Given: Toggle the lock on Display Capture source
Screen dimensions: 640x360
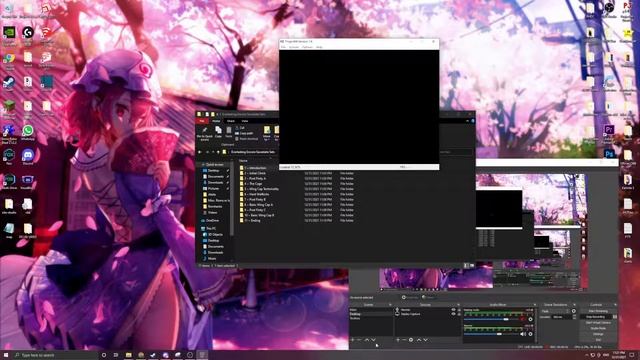Looking at the screenshot, I should pos(458,314).
